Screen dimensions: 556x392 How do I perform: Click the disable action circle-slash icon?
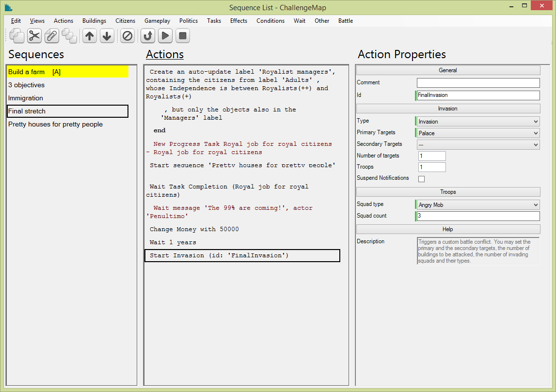tap(127, 36)
